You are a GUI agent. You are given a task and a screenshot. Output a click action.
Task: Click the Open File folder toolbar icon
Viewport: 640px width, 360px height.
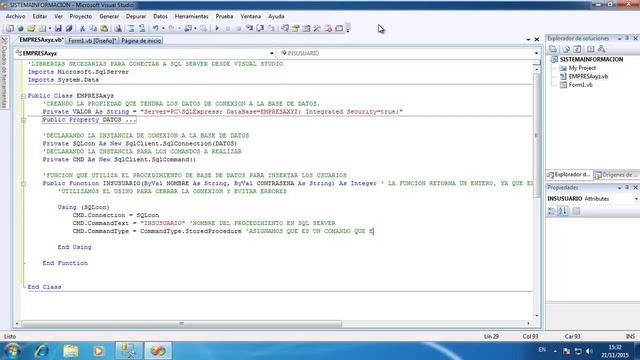pyautogui.click(x=31, y=29)
